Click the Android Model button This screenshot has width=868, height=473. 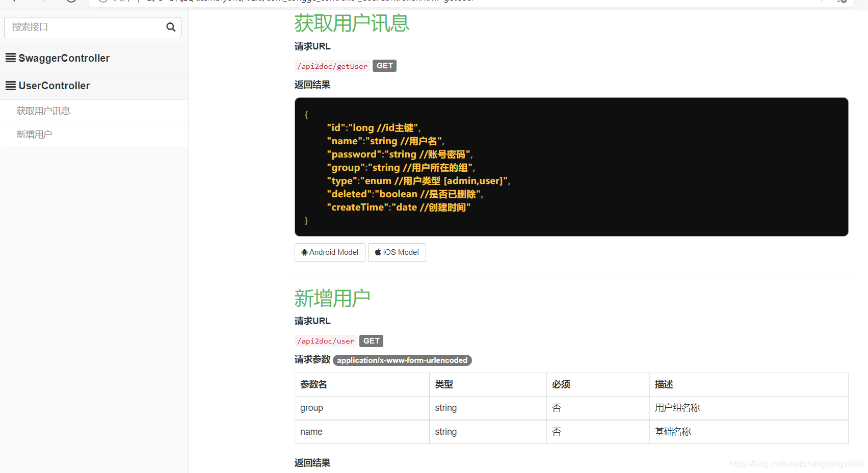tap(330, 252)
